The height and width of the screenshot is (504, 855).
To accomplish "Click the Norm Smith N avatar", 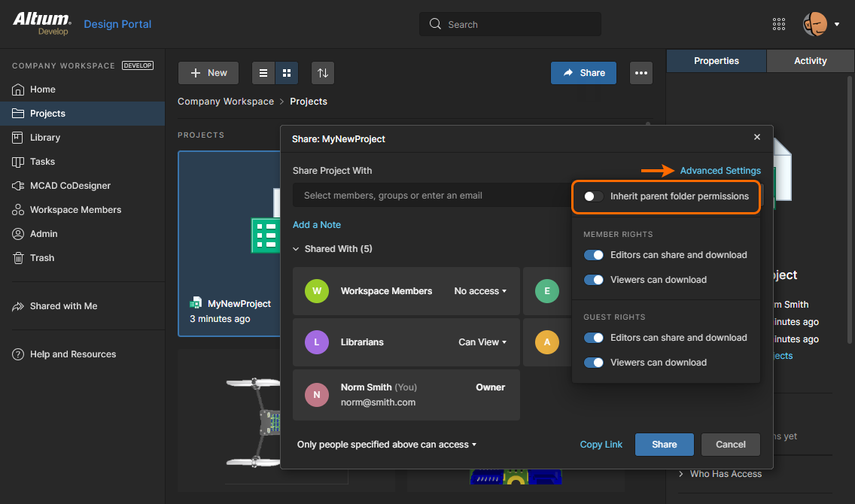I will click(x=317, y=394).
